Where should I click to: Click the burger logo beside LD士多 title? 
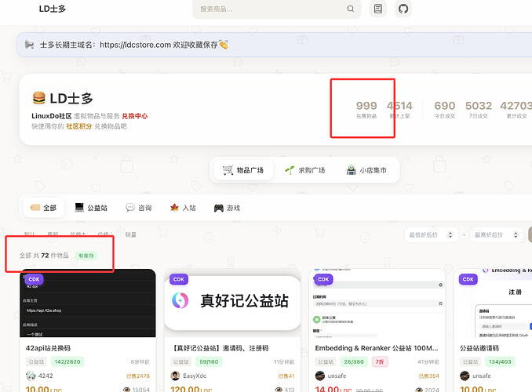pyautogui.click(x=38, y=98)
